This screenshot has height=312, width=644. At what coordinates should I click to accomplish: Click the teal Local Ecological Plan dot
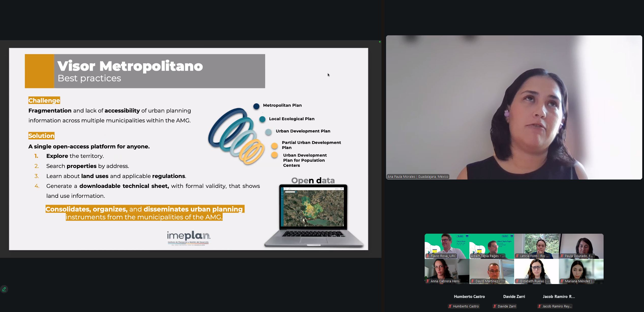click(x=262, y=119)
